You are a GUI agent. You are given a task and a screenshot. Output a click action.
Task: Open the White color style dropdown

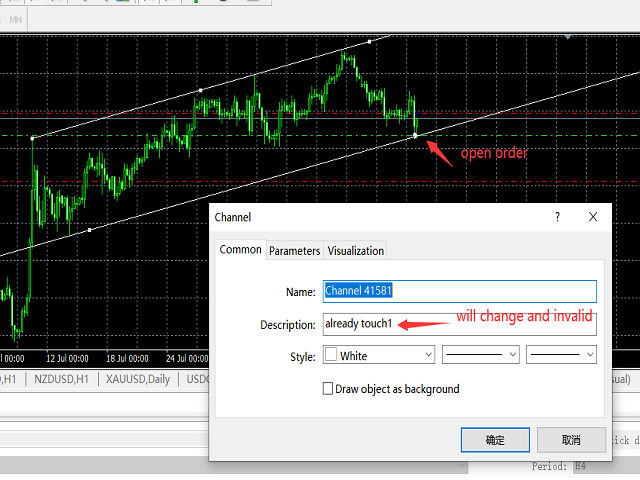pyautogui.click(x=379, y=355)
